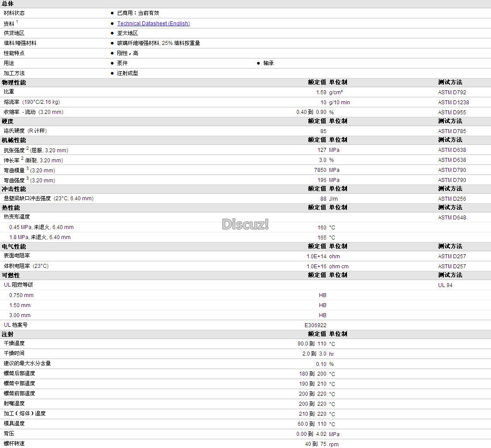491x448 pixels.
Task: Select the 7850 flexural modulus value
Action: pyautogui.click(x=320, y=170)
